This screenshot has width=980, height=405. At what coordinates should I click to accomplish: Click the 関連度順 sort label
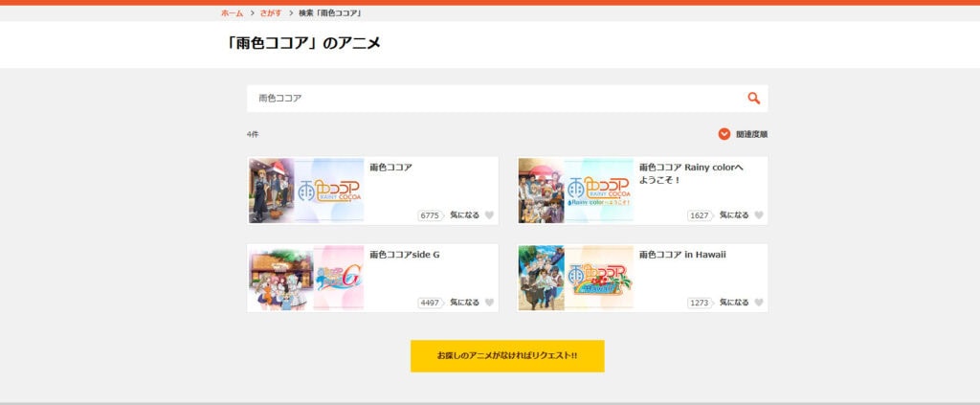pyautogui.click(x=751, y=134)
